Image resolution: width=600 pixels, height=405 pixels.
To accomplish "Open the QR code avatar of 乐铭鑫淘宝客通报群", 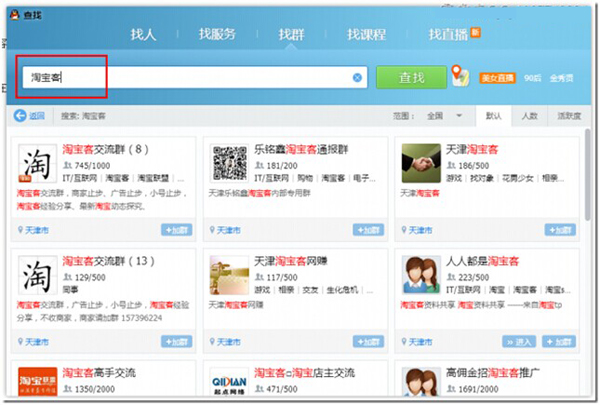I will pos(229,163).
